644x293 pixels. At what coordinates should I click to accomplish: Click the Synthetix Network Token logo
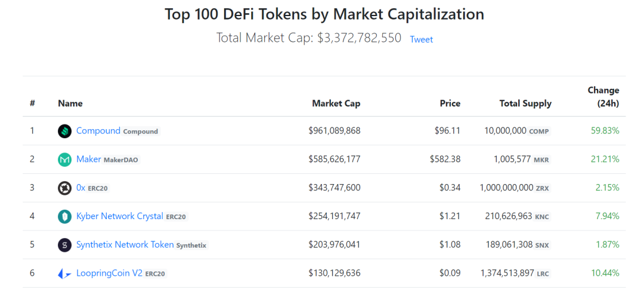[x=64, y=245]
